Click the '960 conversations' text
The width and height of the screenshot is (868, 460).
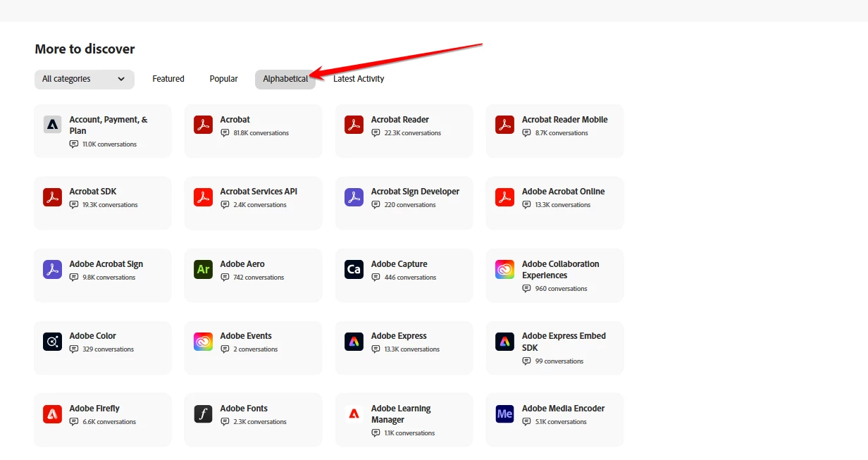click(562, 289)
